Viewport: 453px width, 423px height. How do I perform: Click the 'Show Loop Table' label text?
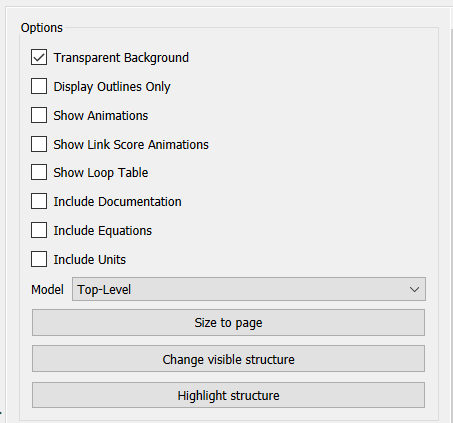tap(101, 173)
